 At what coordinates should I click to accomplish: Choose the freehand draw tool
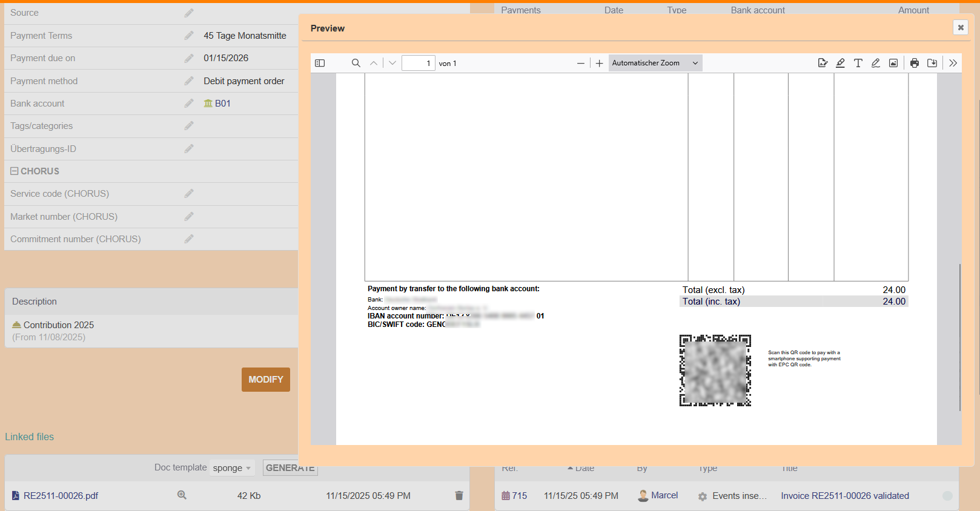876,63
